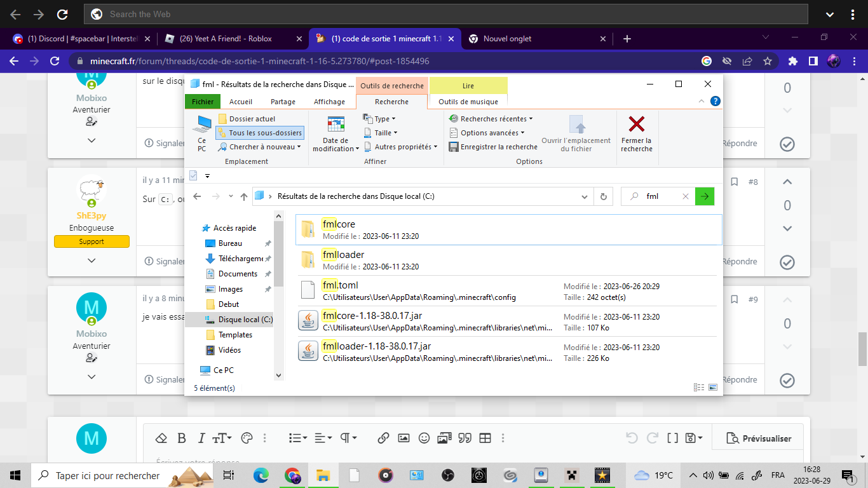Image resolution: width=868 pixels, height=488 pixels.
Task: Switch to Outils de musique tab
Action: coord(468,102)
